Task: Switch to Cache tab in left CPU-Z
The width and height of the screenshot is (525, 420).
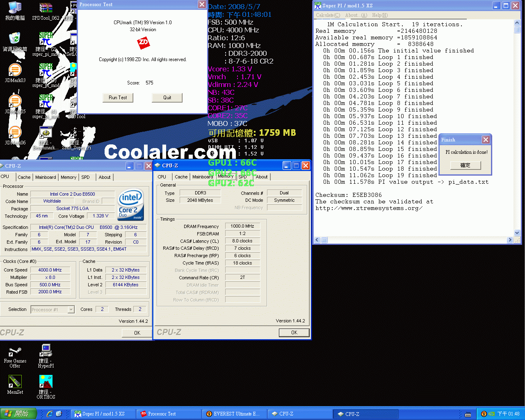Action: click(x=24, y=177)
